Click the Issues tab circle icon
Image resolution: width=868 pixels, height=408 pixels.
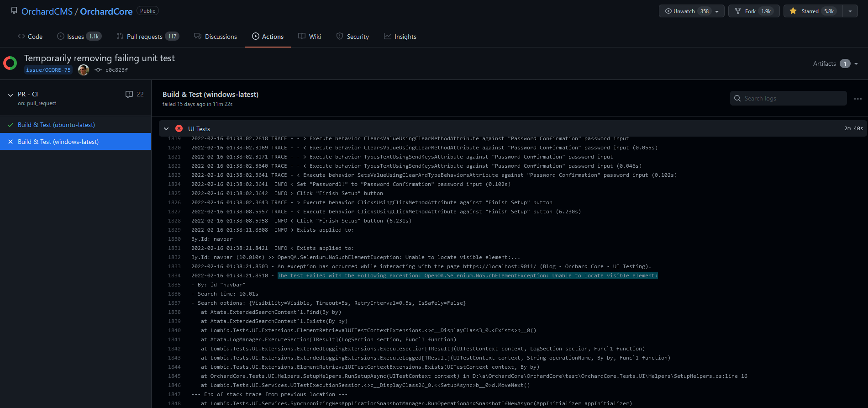[x=61, y=36]
